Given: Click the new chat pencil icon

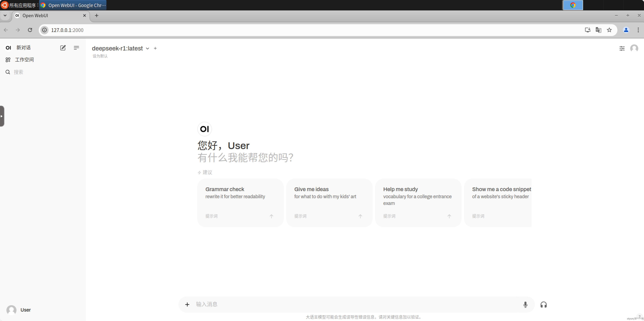Looking at the screenshot, I should 63,48.
